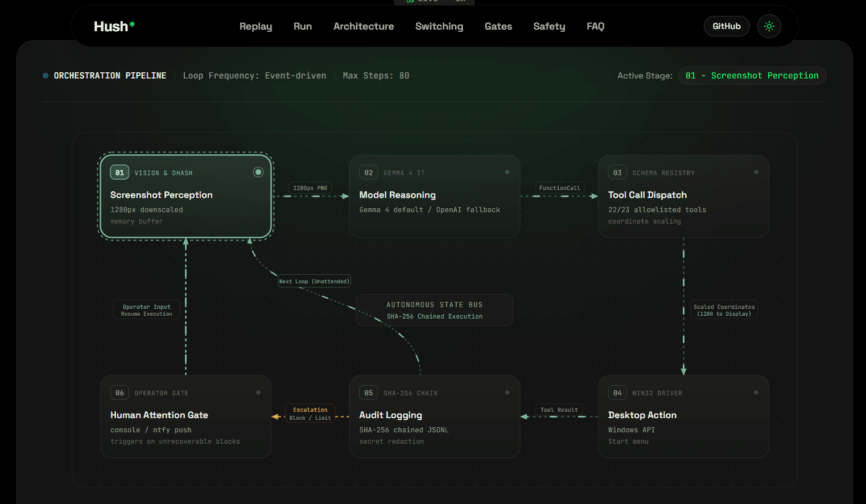Click the status dot on Desktop Action card
Screen dimensions: 866x504
(756, 393)
